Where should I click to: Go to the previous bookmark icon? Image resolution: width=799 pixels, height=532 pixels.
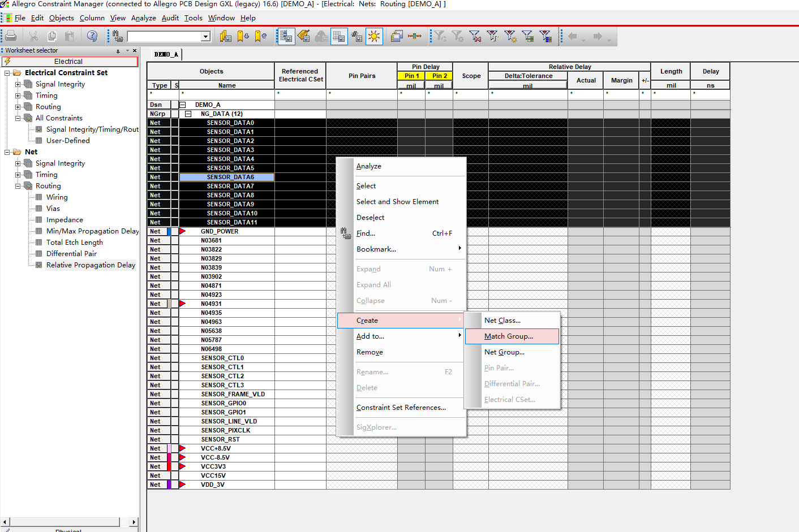pos(260,36)
